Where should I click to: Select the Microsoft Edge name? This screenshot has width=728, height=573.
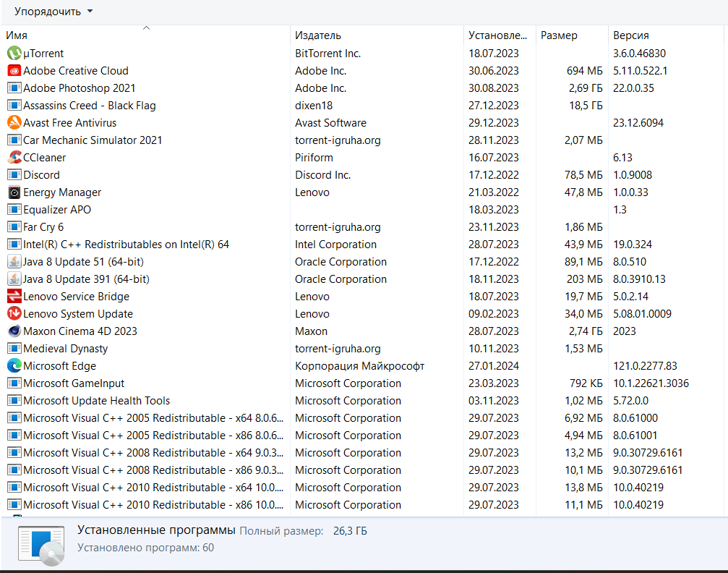pos(59,366)
